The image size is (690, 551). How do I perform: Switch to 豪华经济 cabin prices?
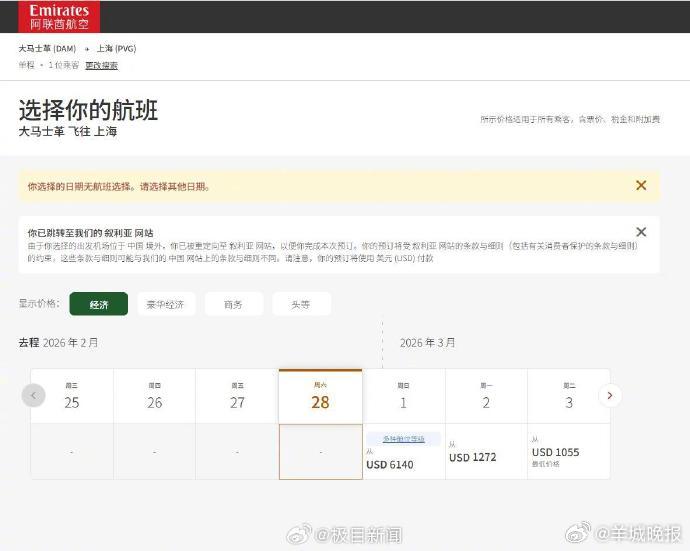pyautogui.click(x=165, y=304)
